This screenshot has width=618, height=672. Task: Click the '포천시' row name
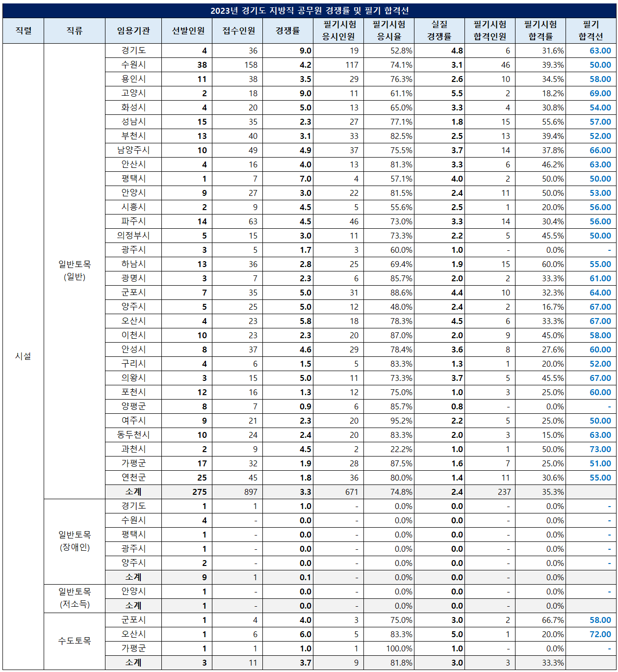[133, 392]
